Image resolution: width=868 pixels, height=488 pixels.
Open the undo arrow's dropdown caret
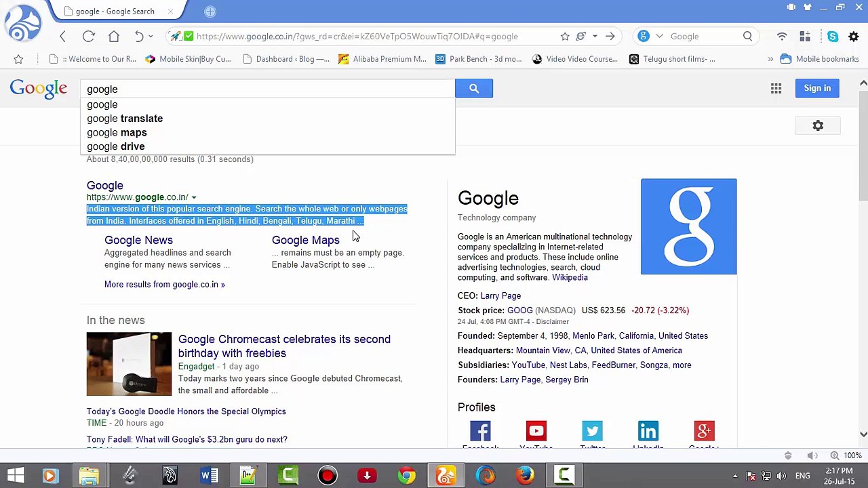pos(151,37)
